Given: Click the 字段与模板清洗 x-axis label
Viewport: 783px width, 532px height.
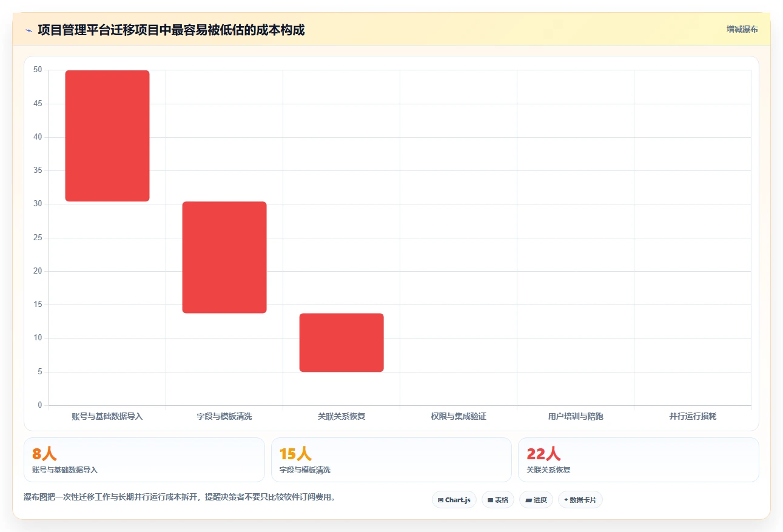Looking at the screenshot, I should pyautogui.click(x=224, y=417).
